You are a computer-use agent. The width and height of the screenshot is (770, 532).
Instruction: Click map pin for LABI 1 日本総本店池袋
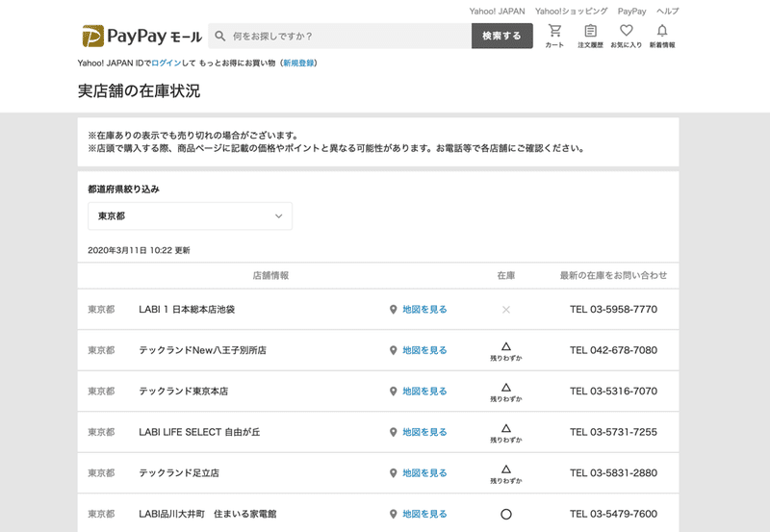coord(393,310)
